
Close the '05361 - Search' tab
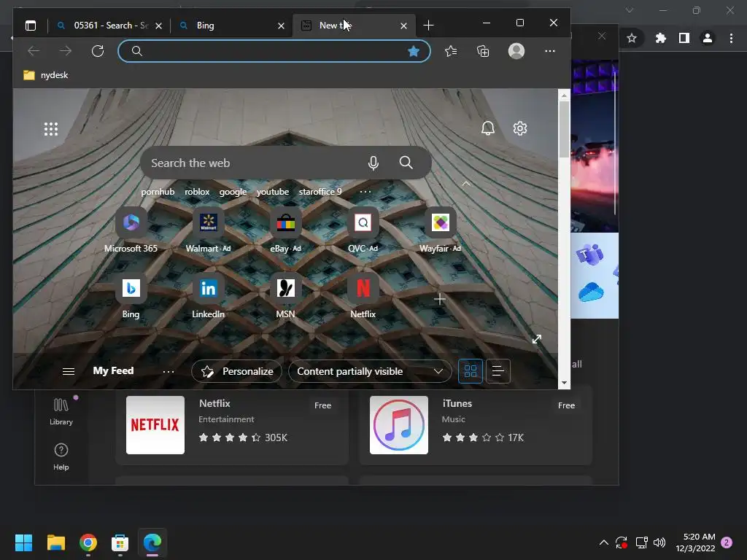coord(158,26)
